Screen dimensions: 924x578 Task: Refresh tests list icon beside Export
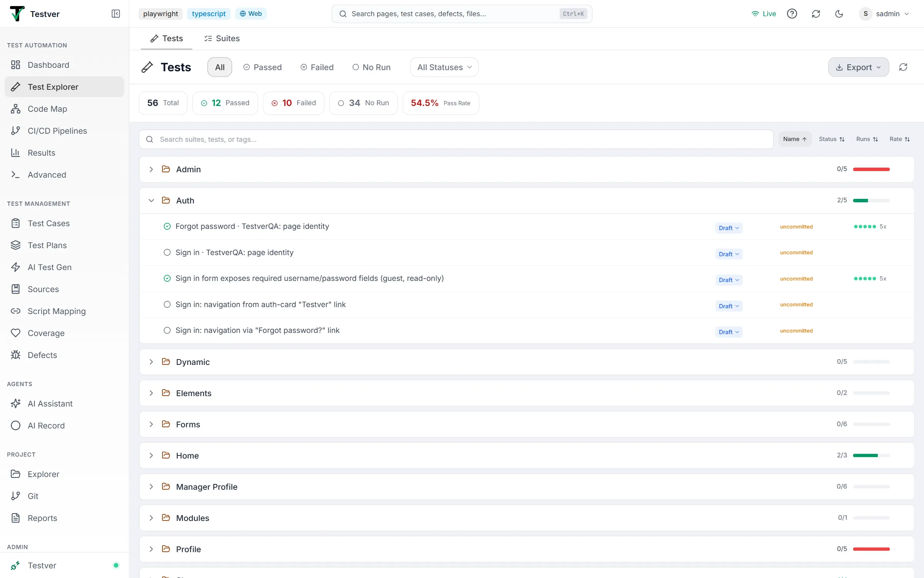coord(903,67)
